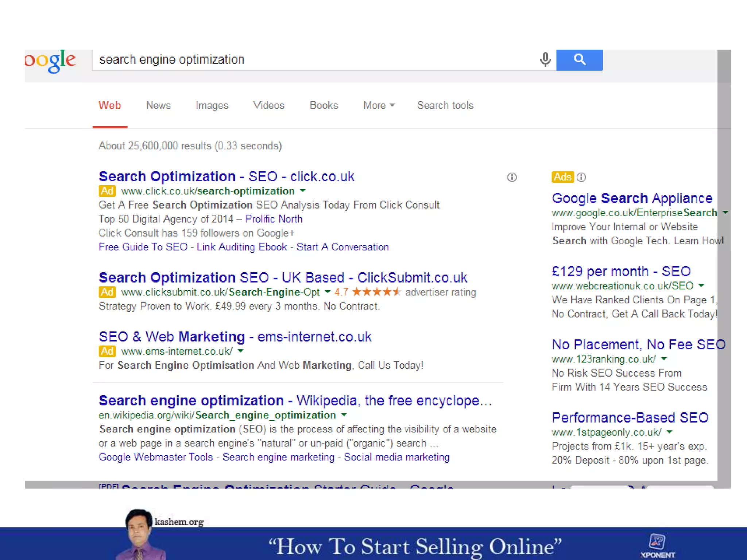Click the microphone voice search icon

pos(545,59)
